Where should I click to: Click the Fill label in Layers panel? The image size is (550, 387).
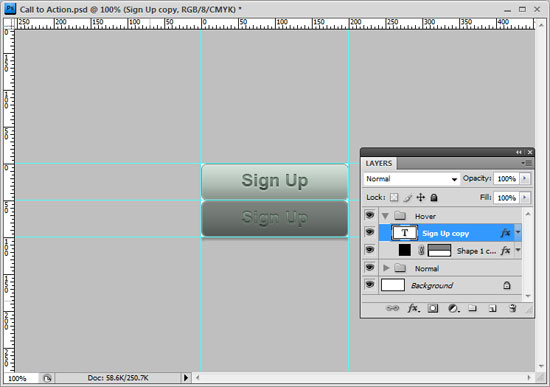[485, 198]
